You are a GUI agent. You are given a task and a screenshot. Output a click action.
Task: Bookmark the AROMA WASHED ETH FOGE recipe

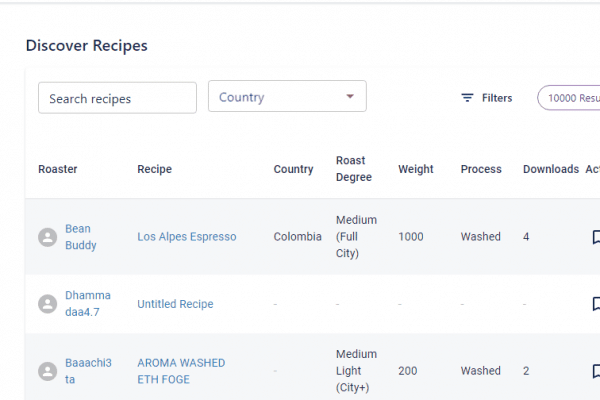595,371
